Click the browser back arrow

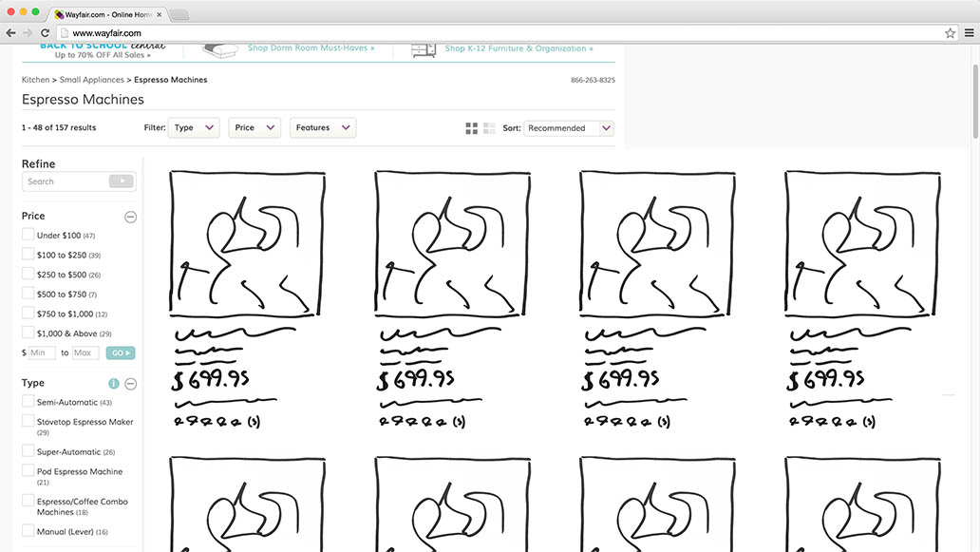10,32
